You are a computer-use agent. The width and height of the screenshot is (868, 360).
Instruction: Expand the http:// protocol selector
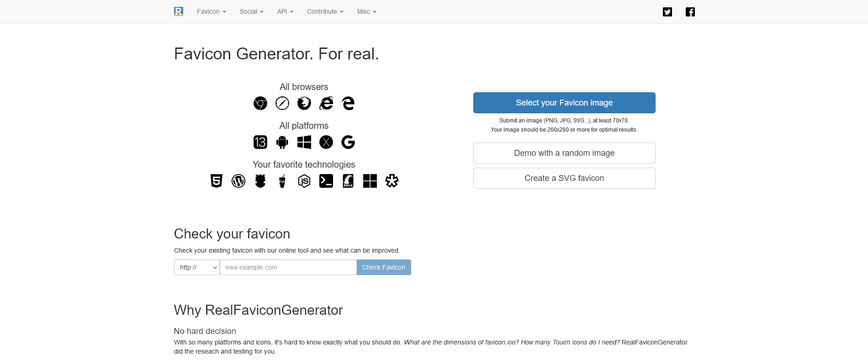click(197, 267)
